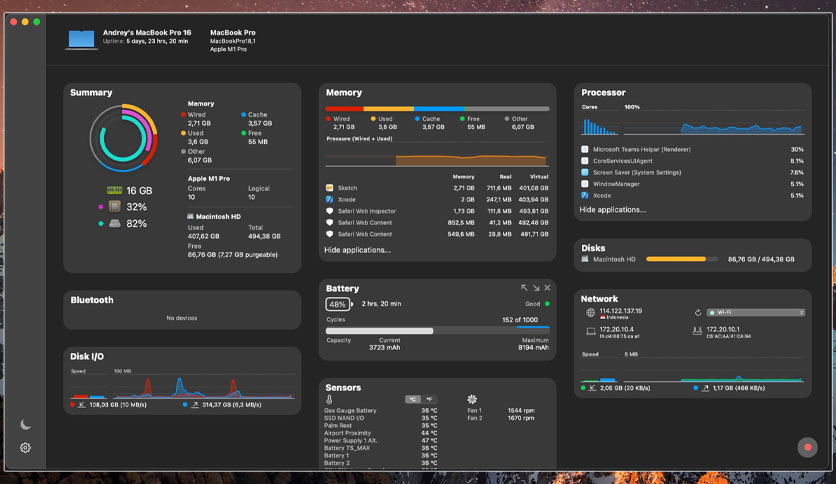Click the memory usage color bar
This screenshot has height=484, width=836.
(437, 109)
